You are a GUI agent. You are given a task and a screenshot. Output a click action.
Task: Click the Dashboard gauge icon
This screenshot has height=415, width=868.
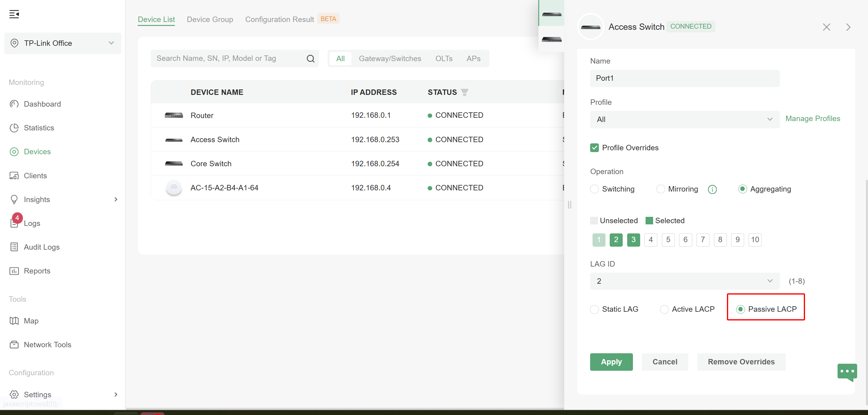point(14,104)
